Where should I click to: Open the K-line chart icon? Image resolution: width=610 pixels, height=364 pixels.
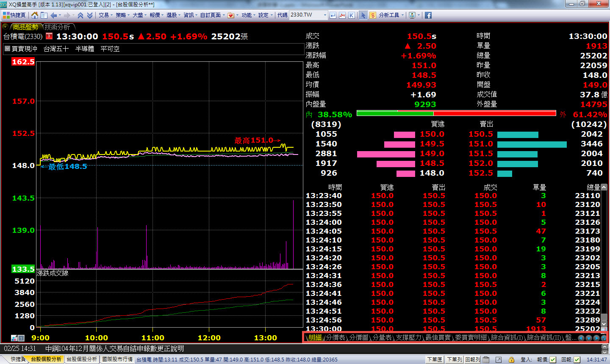352,15
